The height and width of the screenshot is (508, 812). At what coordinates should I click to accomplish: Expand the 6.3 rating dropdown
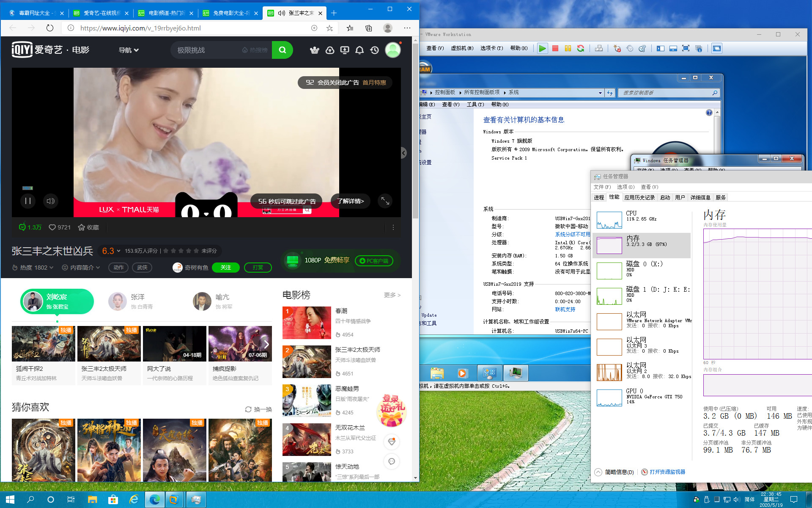111,251
